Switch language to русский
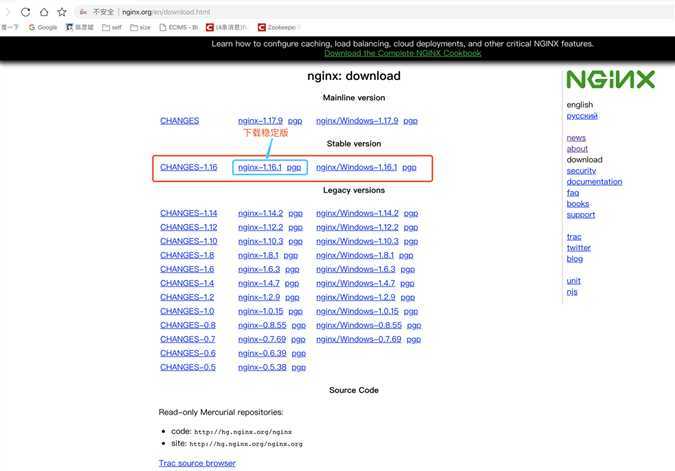This screenshot has width=675, height=471. coord(582,116)
